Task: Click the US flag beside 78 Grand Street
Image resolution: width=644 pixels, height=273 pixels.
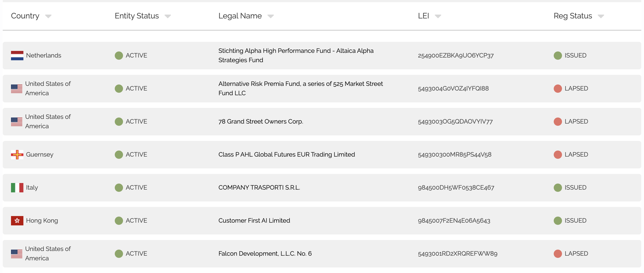Action: 17,122
